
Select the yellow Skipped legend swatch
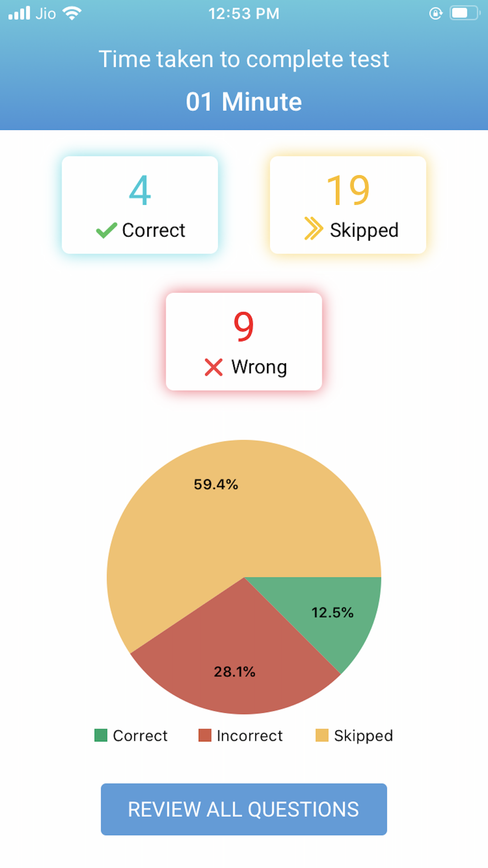coord(322,735)
